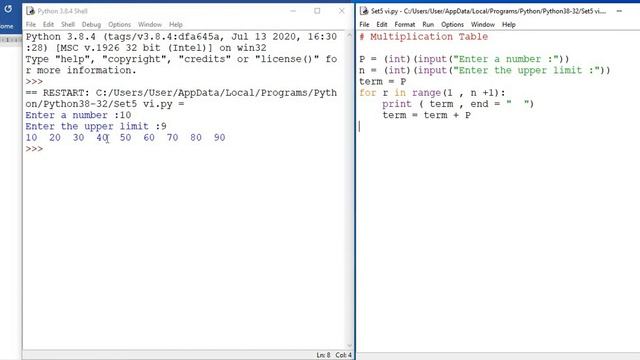Viewport: 640px width, 360px height.
Task: Click the 'Ln: 8' status bar entry
Action: [323, 355]
